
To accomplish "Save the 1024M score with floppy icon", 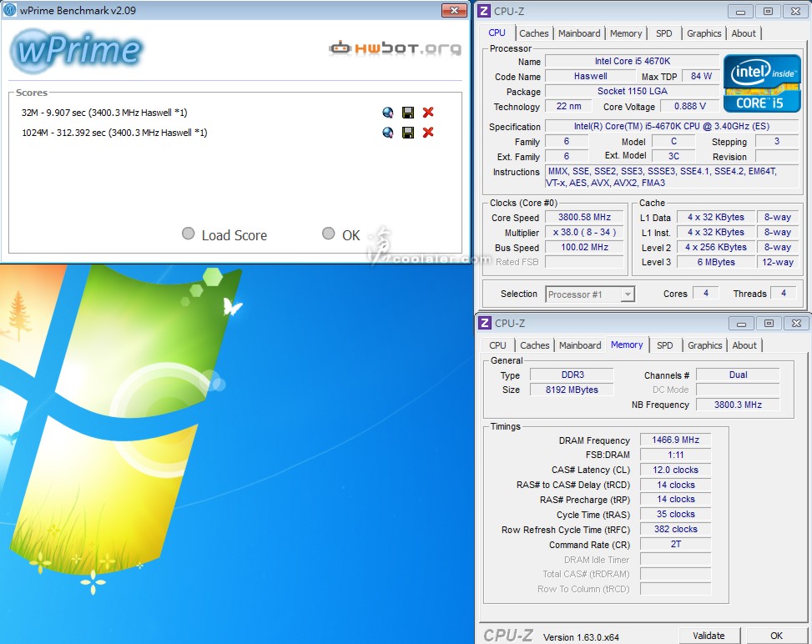I will point(408,133).
